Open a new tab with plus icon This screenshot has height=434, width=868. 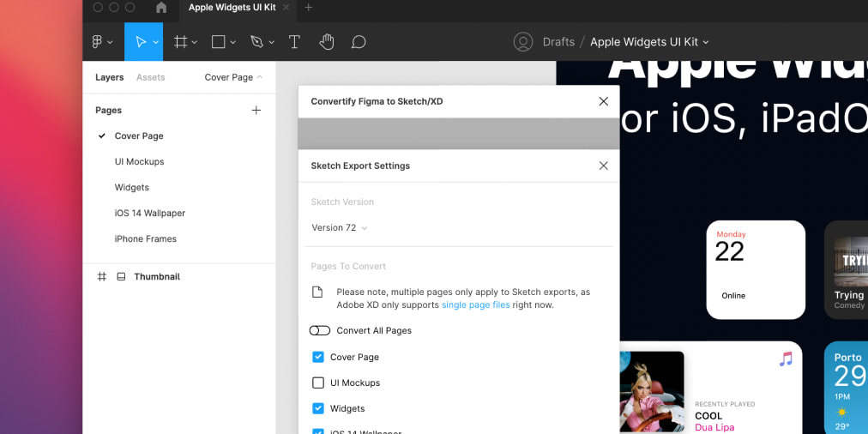coord(309,7)
